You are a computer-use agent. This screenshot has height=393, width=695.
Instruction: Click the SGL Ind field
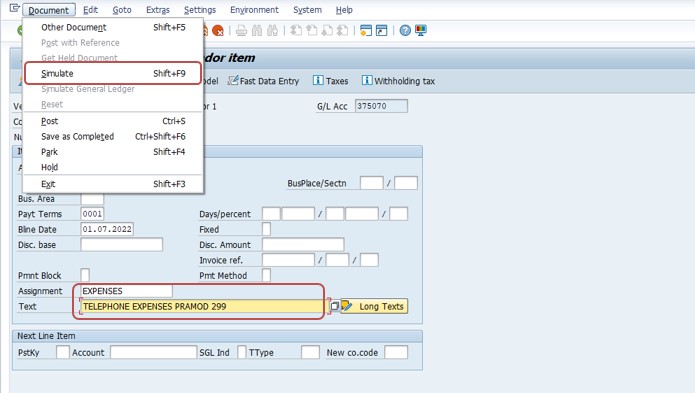tap(242, 353)
